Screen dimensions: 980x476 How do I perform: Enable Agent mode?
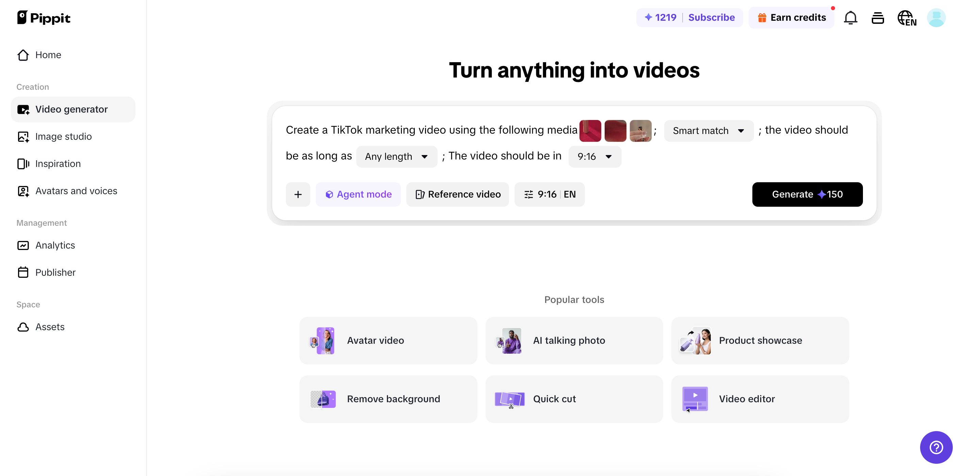358,194
